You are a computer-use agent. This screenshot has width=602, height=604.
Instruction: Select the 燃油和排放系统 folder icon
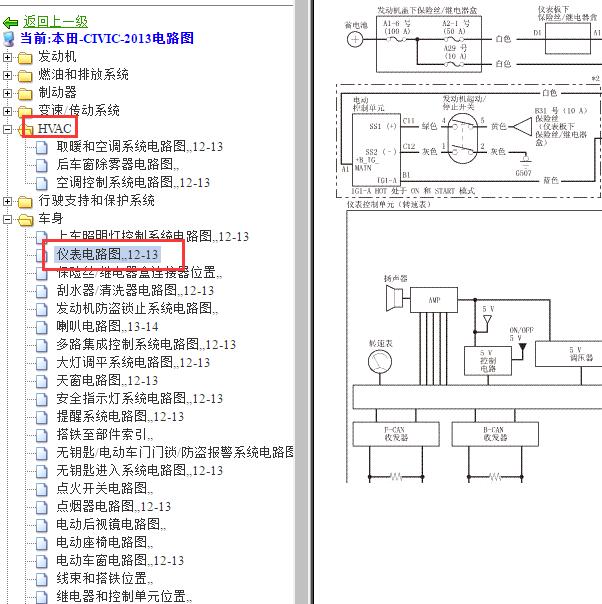[25, 76]
